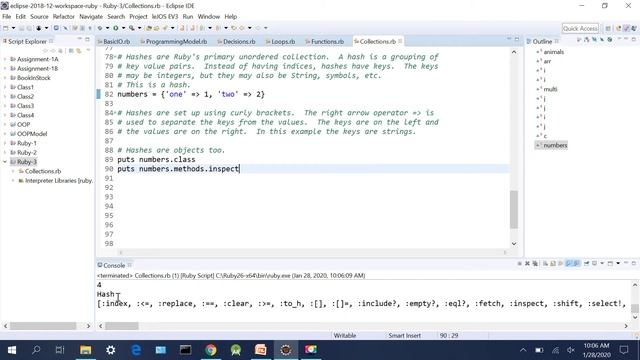This screenshot has height=360, width=640.
Task: Toggle Show Console When Standard Out Changes
Action: click(x=568, y=264)
